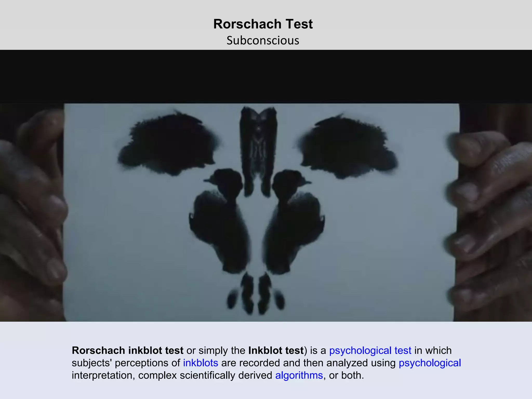Follow the blue 'inkblots' link
Screen dimensions: 532x399
(201, 363)
